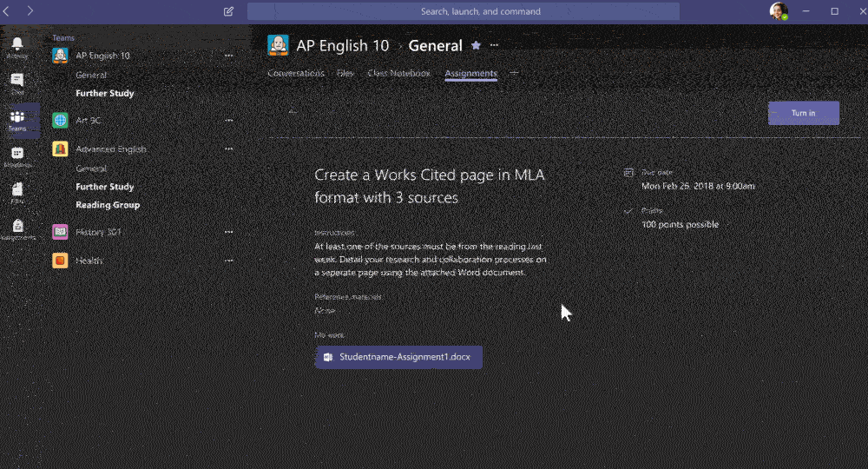Switch to the Class Notebook tab
The image size is (868, 469).
(x=398, y=74)
